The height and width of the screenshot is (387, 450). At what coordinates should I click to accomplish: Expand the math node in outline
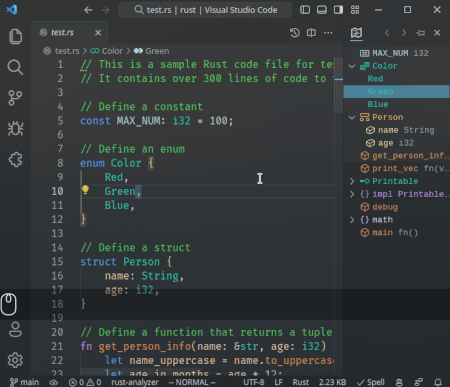click(352, 220)
